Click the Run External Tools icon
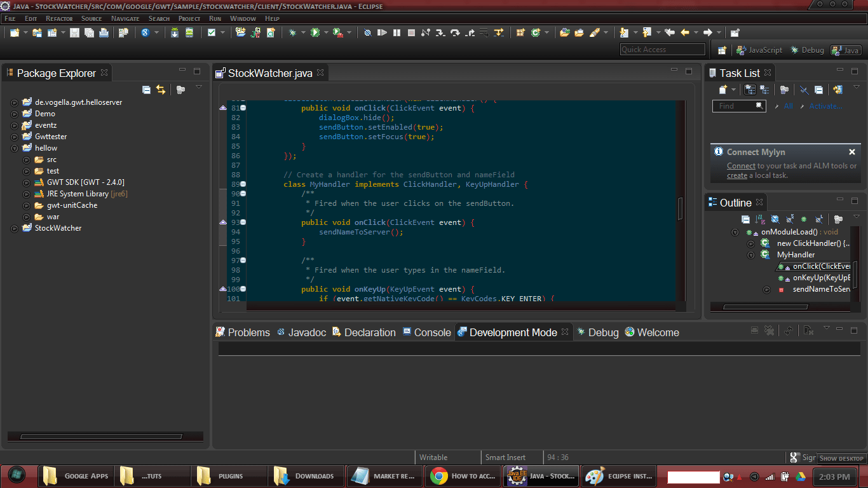This screenshot has height=488, width=868. 337,32
